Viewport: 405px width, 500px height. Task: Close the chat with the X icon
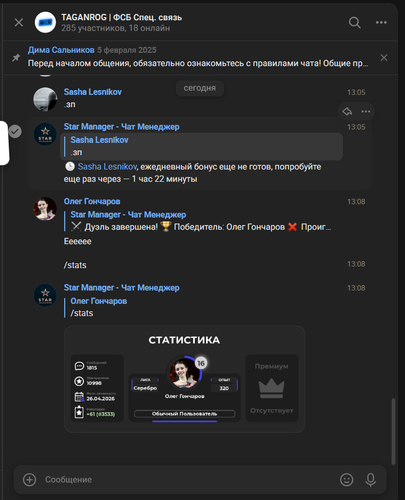pyautogui.click(x=19, y=22)
